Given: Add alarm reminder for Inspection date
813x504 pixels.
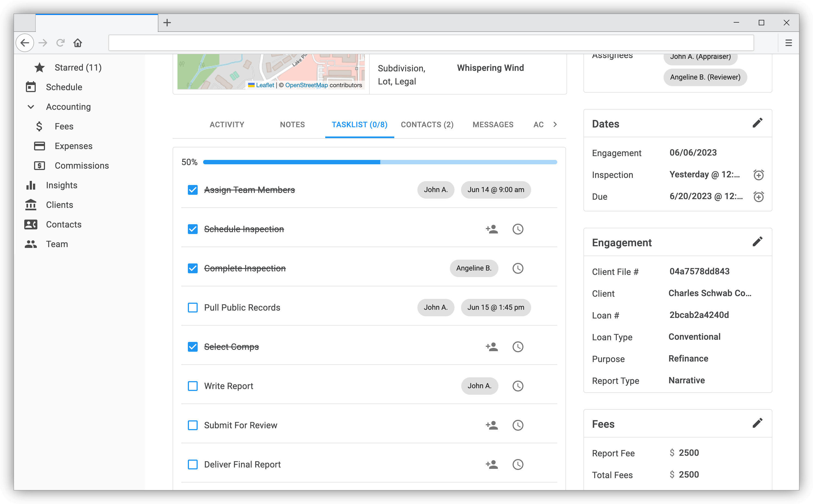Looking at the screenshot, I should 758,175.
